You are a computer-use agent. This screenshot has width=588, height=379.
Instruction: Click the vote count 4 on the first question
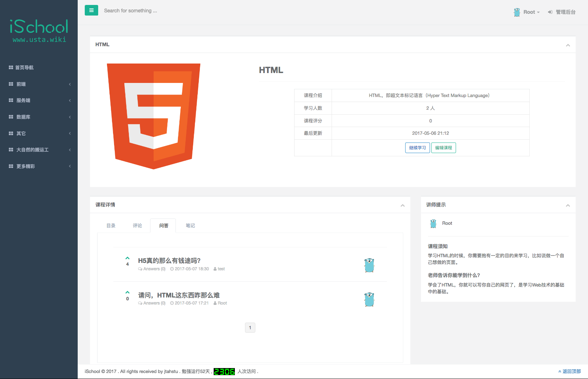point(127,264)
